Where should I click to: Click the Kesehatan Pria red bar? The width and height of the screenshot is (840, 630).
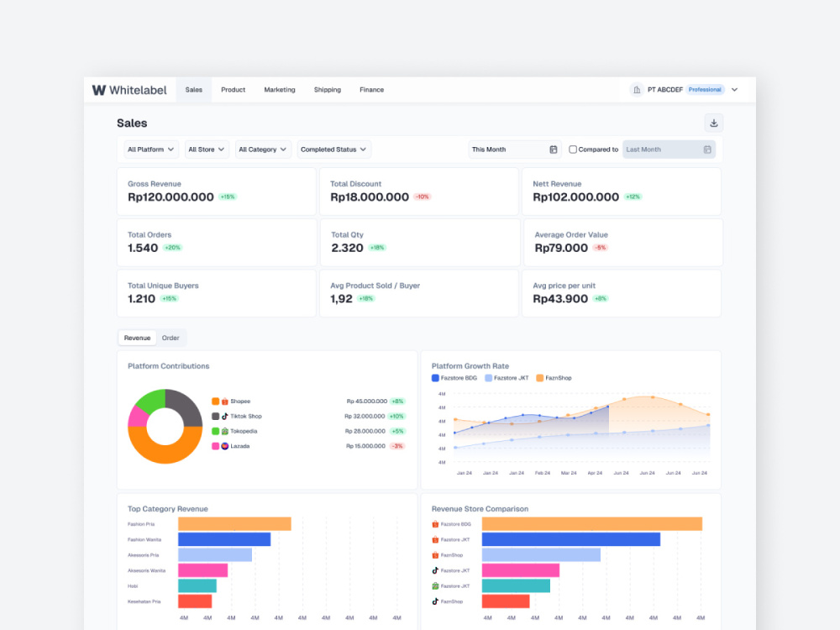[195, 601]
